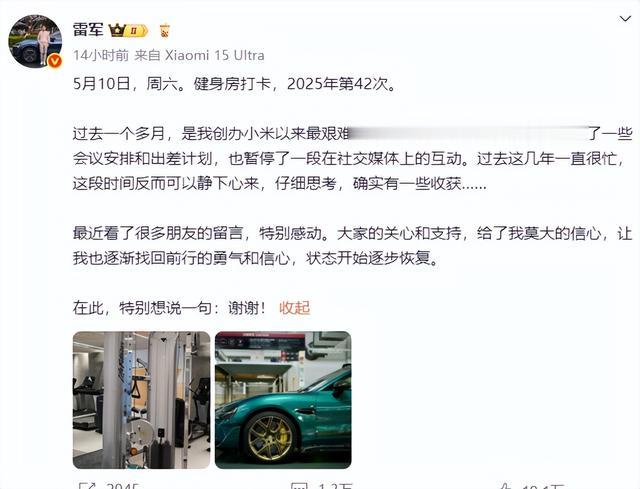View the green car photo thumbnail
640x489 pixels.
coord(283,400)
